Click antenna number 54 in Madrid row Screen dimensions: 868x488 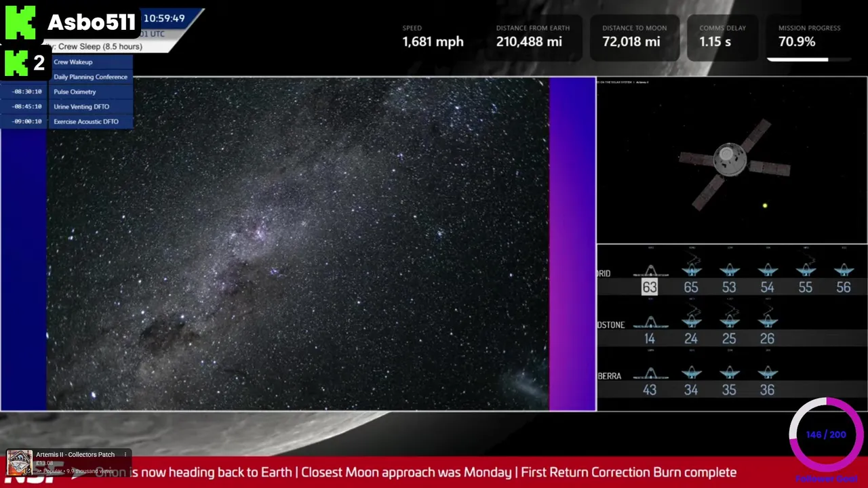(x=767, y=287)
